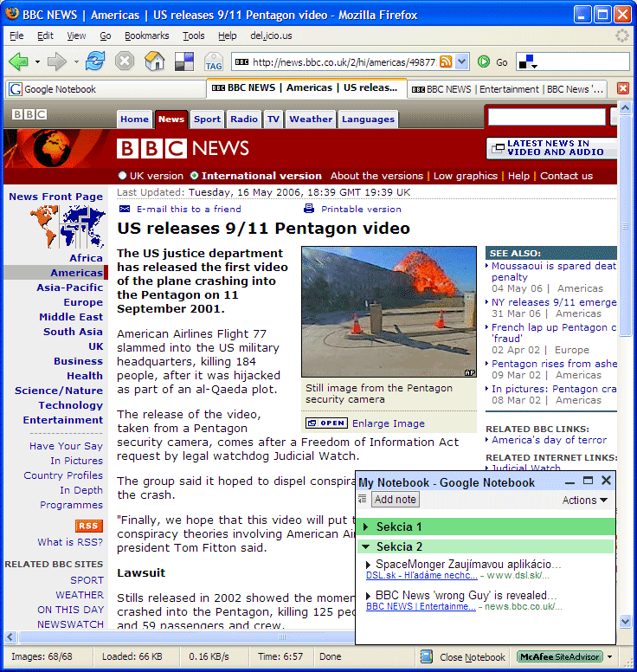Open the McAfee SiteAdvisor dropdown arrow
This screenshot has width=637, height=672.
click(610, 656)
